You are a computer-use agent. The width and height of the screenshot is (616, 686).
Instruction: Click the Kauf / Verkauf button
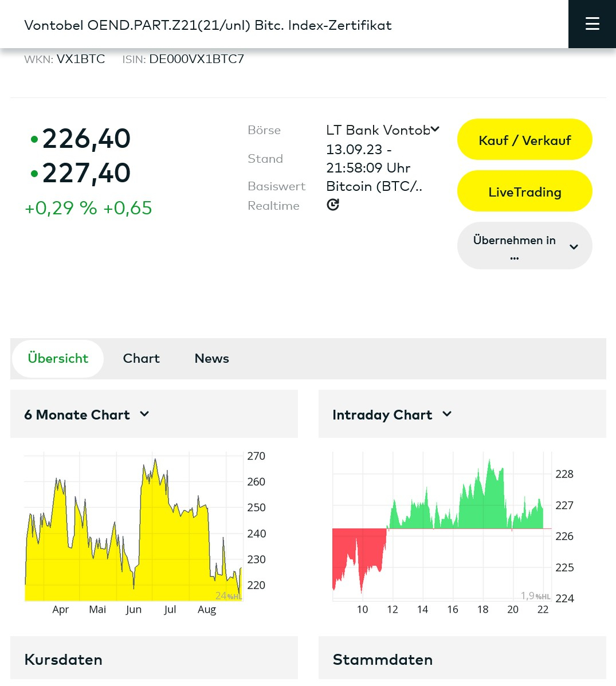524,140
